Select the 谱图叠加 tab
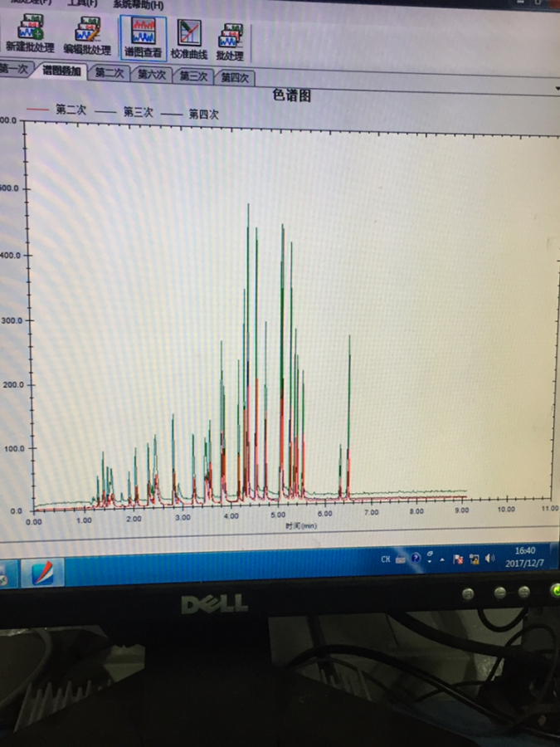 (x=61, y=71)
